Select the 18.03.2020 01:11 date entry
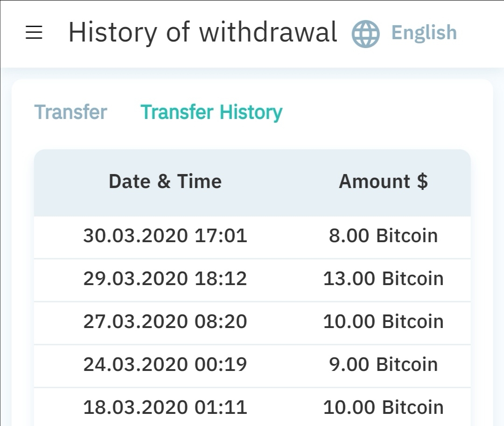504x426 pixels. point(165,407)
